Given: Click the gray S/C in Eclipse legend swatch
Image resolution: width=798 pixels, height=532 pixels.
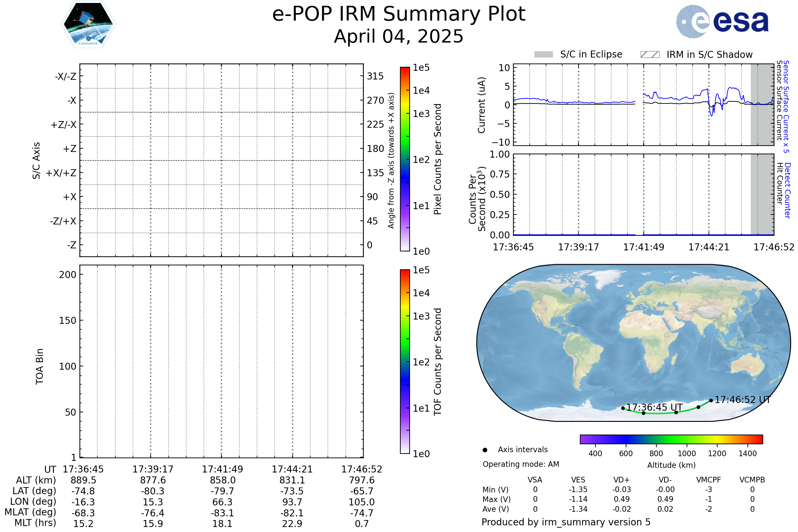Looking at the screenshot, I should click(x=544, y=55).
